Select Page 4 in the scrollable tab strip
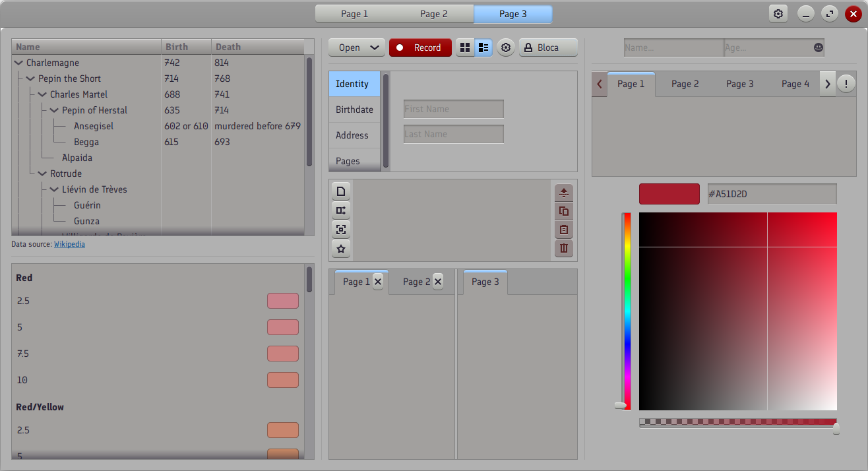The image size is (868, 471). 795,84
